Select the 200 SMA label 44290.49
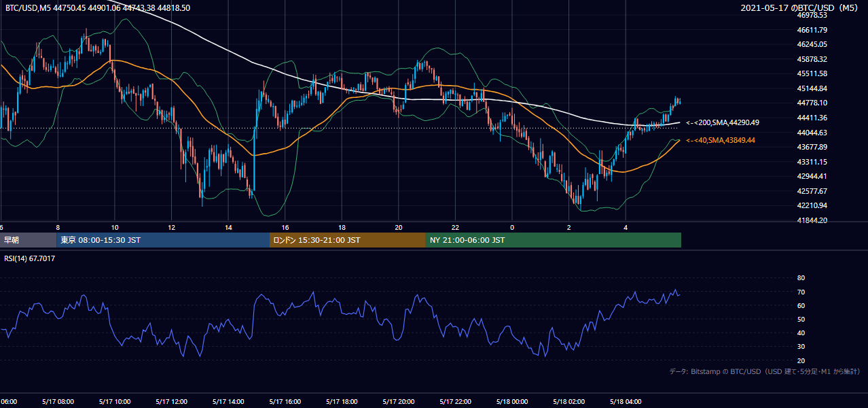 (x=723, y=122)
